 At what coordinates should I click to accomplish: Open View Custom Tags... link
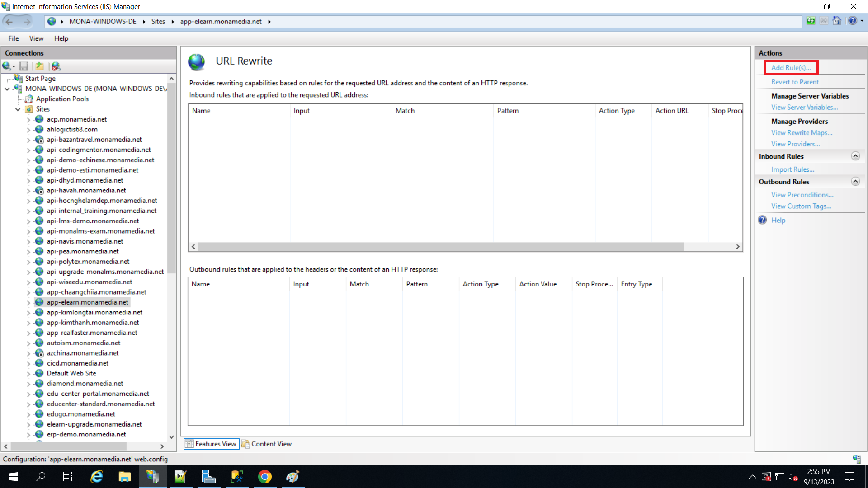pos(801,206)
